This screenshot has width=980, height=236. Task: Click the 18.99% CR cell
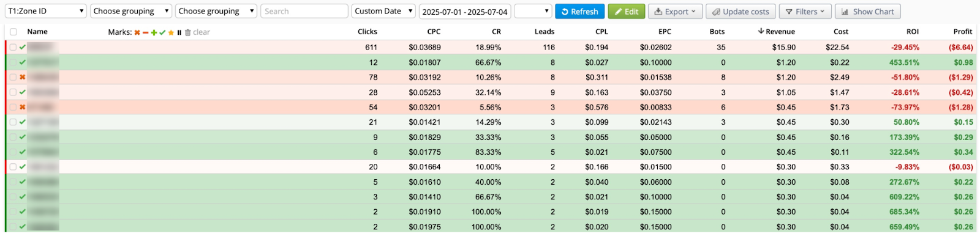point(488,47)
